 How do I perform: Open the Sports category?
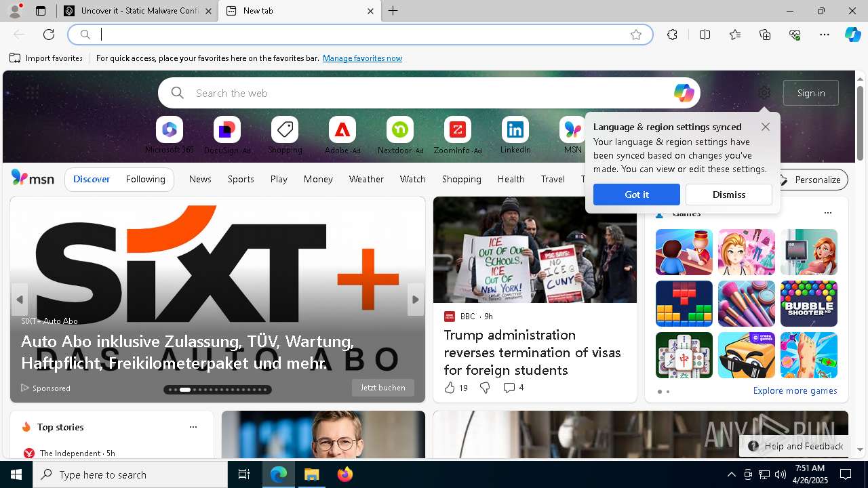(241, 179)
